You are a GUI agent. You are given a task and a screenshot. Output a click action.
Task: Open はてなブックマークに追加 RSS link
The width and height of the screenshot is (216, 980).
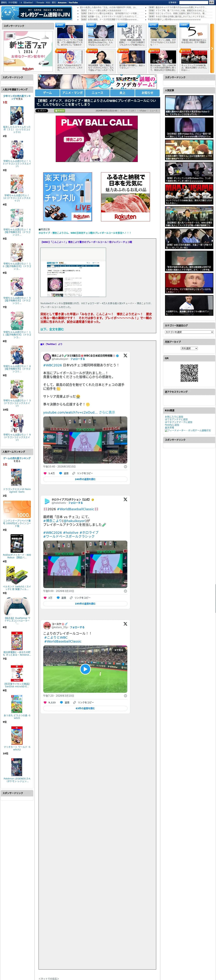point(178,422)
